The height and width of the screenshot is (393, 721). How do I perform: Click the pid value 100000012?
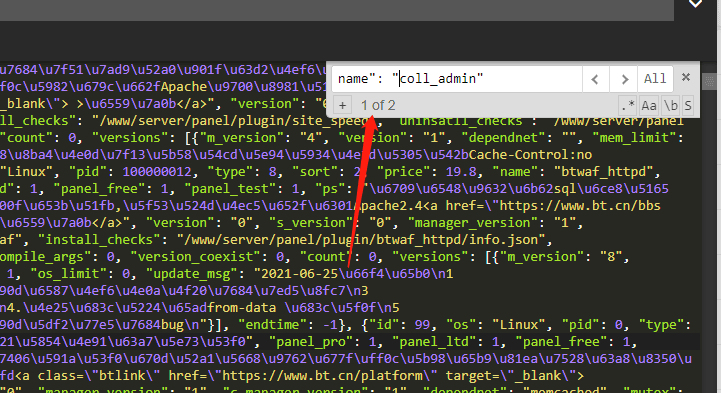tap(157, 172)
